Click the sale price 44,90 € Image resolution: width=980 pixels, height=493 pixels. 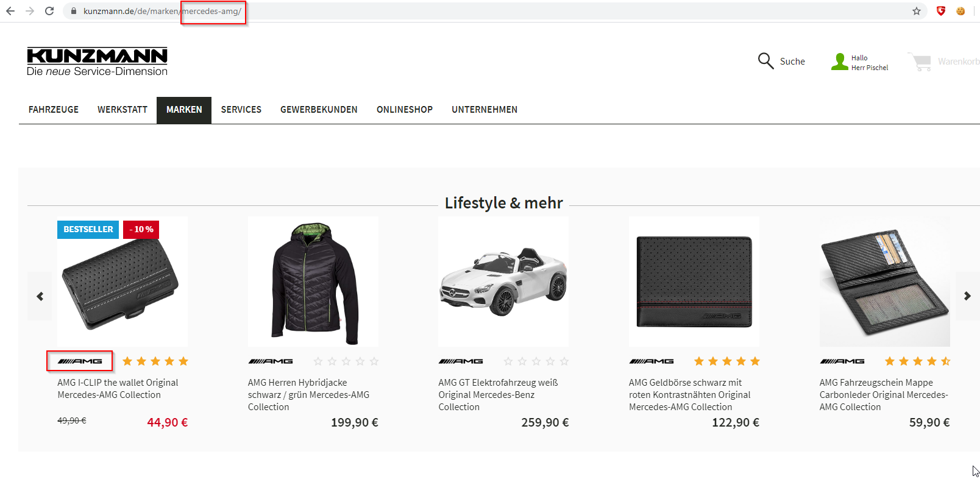point(168,422)
